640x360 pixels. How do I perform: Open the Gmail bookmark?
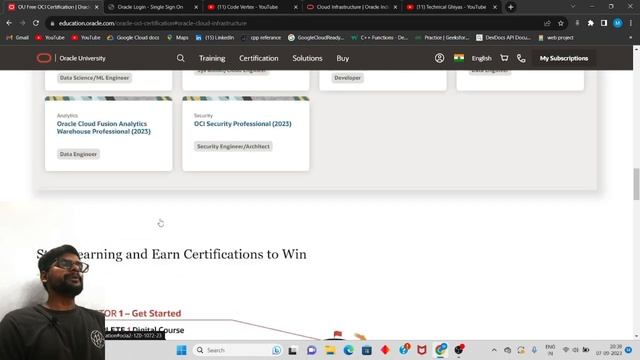pos(18,38)
